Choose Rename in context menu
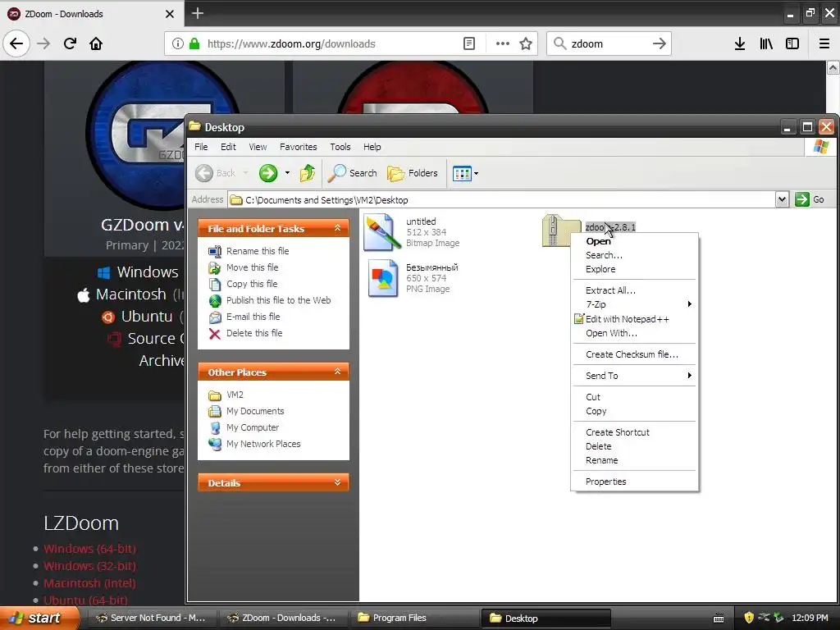The width and height of the screenshot is (840, 630). pyautogui.click(x=635, y=460)
